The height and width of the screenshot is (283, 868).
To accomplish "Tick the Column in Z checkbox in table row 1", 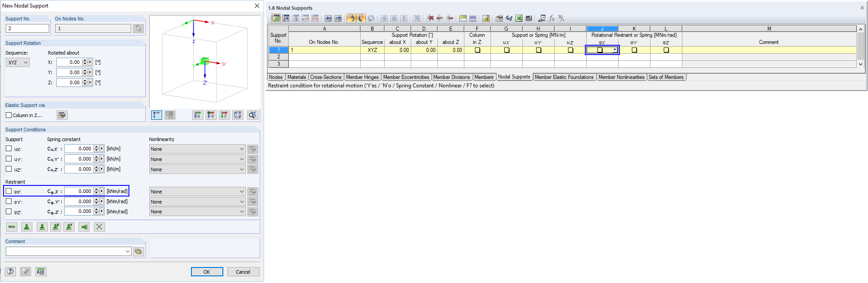I will [x=477, y=50].
